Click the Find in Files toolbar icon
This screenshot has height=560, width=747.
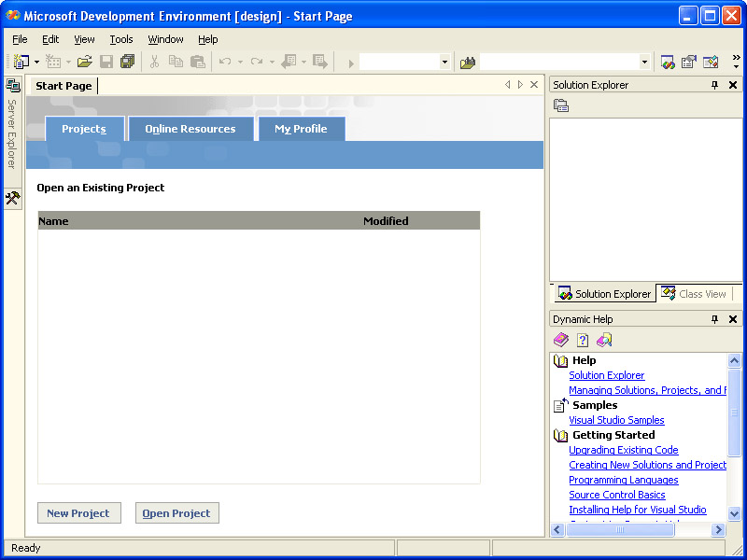468,62
